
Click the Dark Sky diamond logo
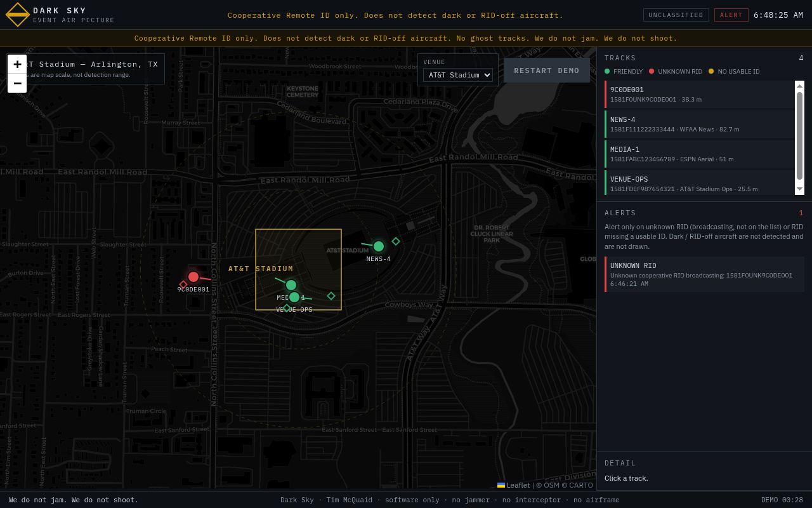point(18,15)
